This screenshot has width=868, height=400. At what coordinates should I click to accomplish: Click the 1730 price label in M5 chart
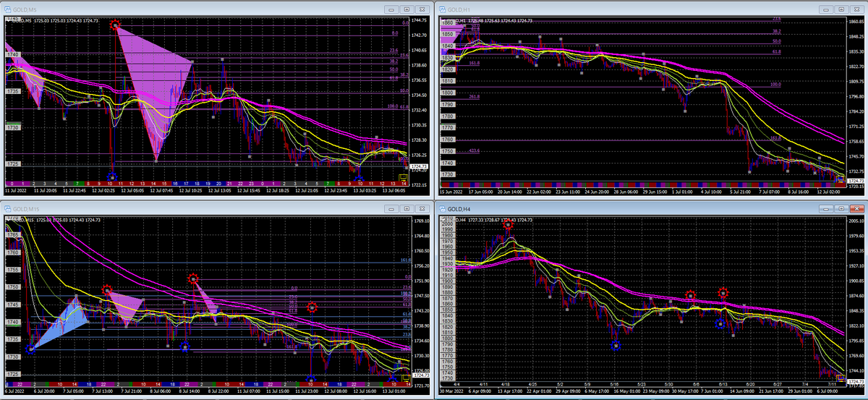[12, 127]
